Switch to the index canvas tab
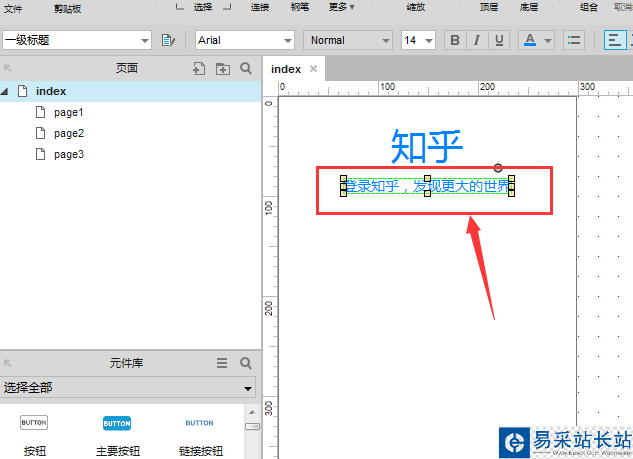The image size is (633, 459). (286, 69)
